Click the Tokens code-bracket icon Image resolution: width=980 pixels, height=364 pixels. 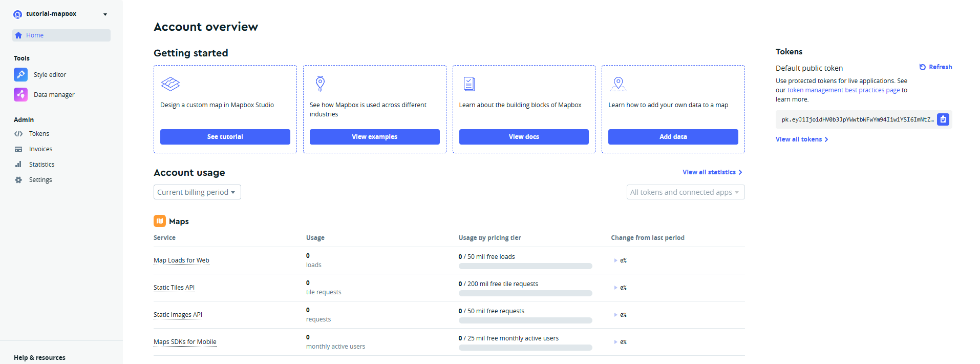(x=18, y=134)
